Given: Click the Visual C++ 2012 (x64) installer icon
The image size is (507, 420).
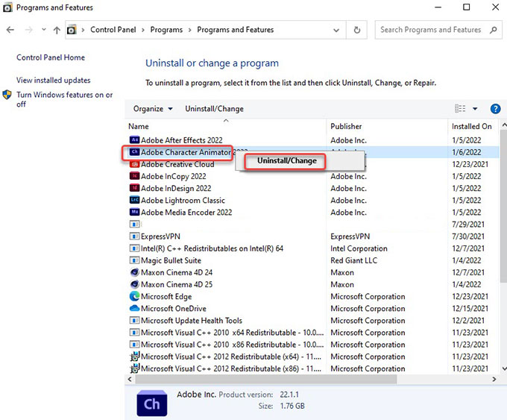Looking at the screenshot, I should point(134,356).
